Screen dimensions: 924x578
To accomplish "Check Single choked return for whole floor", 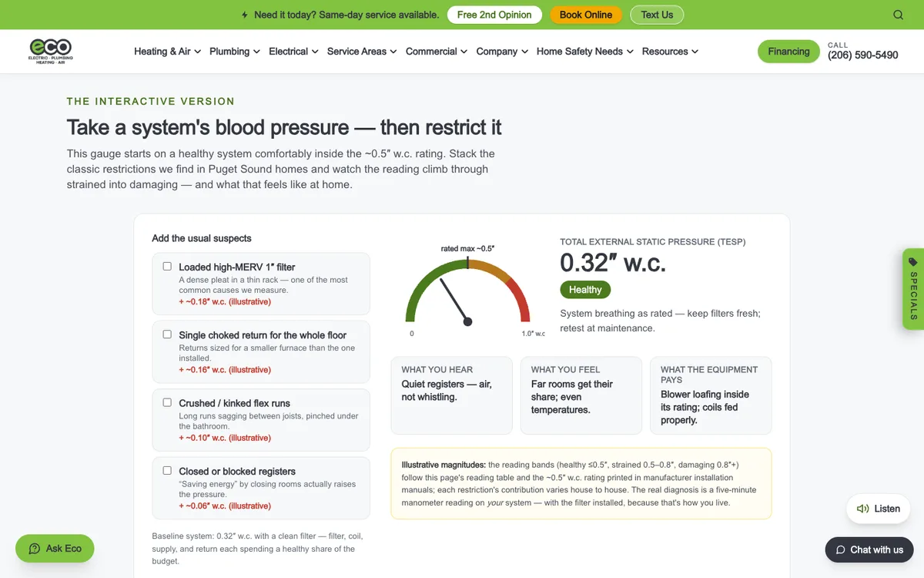I will pyautogui.click(x=167, y=334).
